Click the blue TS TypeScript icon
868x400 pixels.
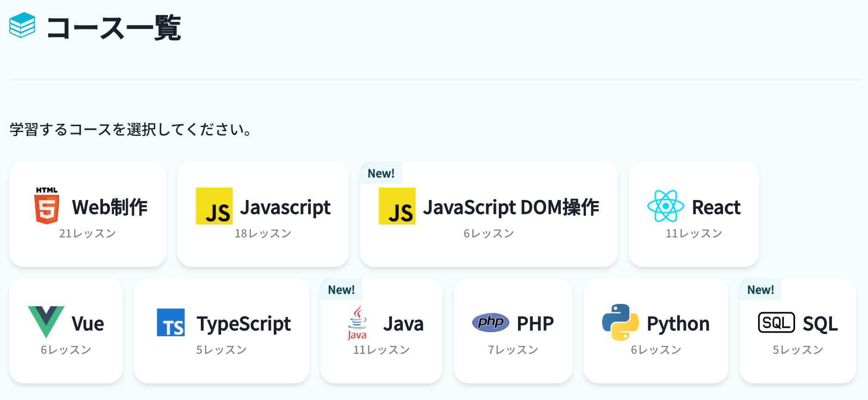(x=171, y=322)
